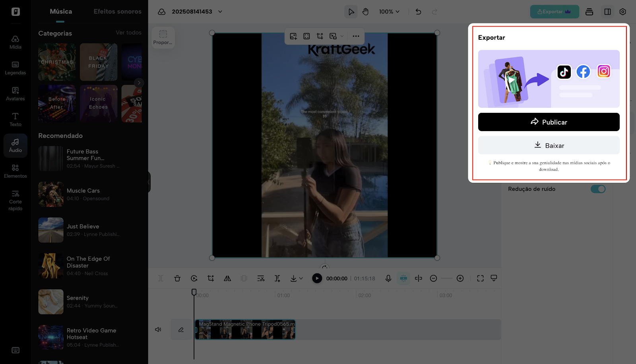Collapse the left panel with the edge handle

(x=149, y=182)
